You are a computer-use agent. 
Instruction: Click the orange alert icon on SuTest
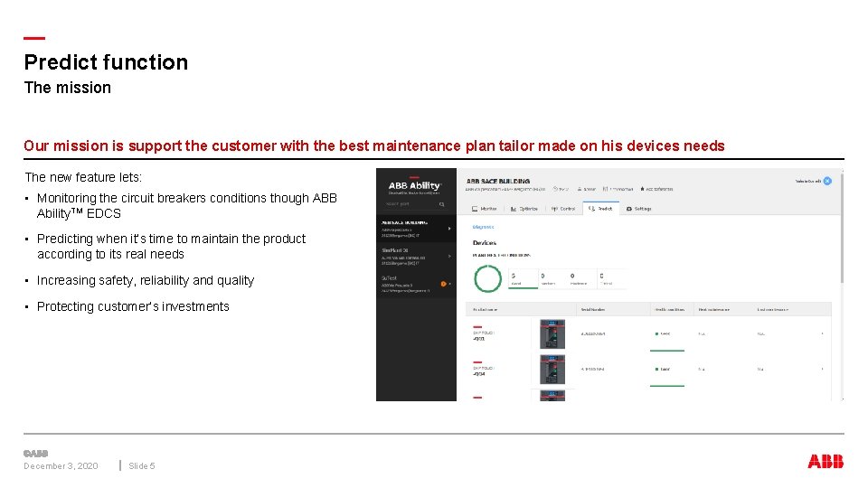[443, 284]
